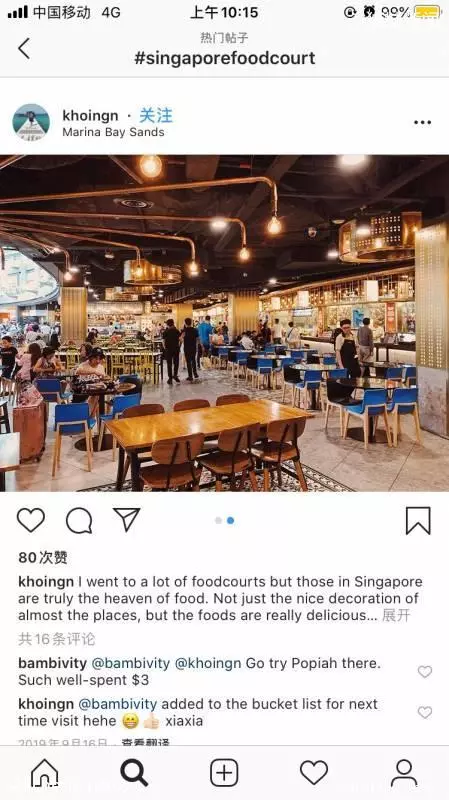Like khoingn's bucket list reply
449x800 pixels.
(425, 712)
